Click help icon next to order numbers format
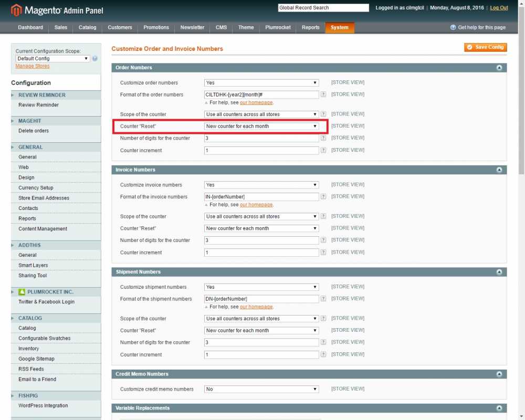The image size is (525, 420). point(323,94)
